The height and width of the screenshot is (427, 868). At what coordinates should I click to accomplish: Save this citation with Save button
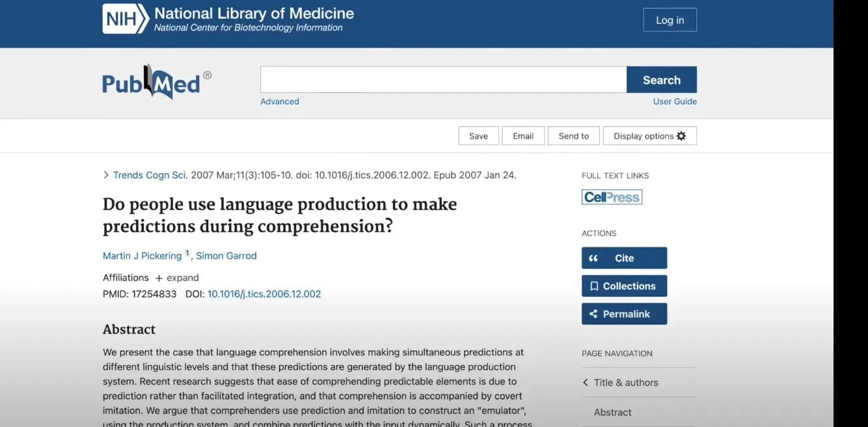478,136
